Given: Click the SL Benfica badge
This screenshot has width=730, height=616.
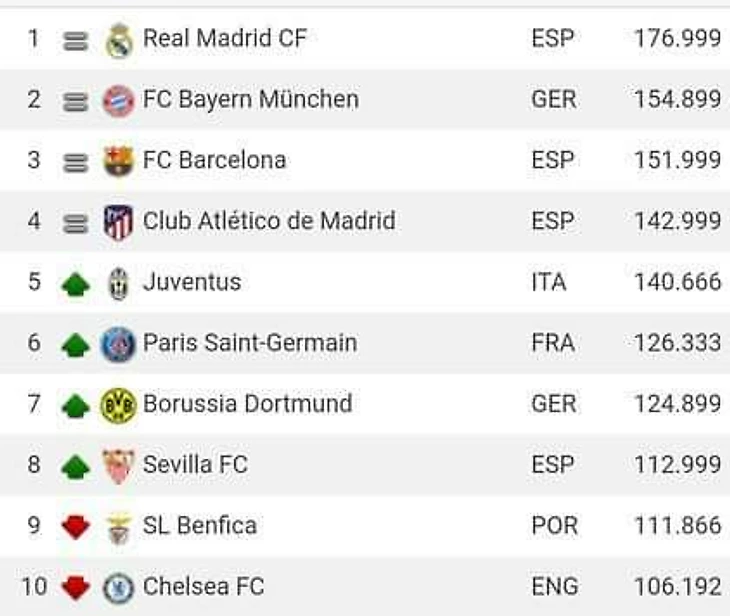Looking at the screenshot, I should 118,528.
